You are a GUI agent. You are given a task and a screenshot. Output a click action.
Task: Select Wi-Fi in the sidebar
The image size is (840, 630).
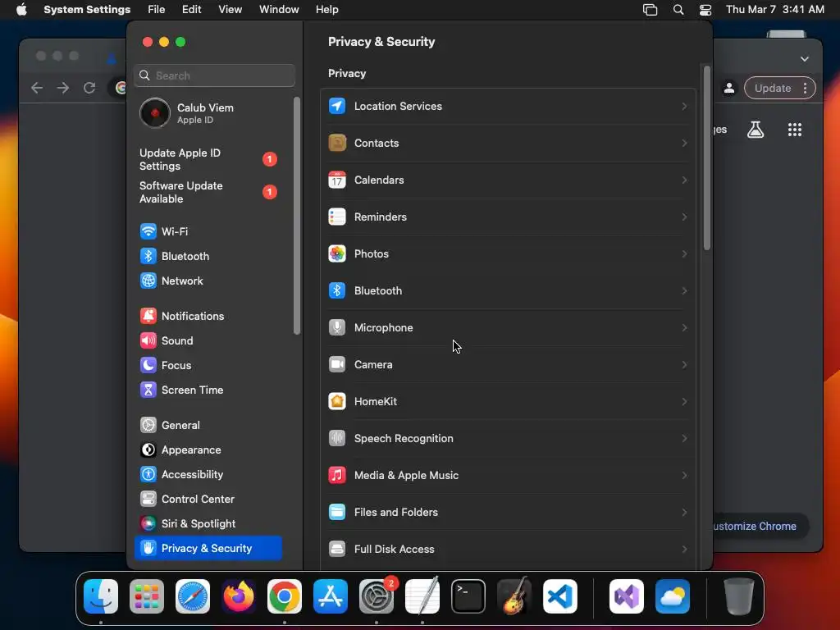pyautogui.click(x=209, y=231)
